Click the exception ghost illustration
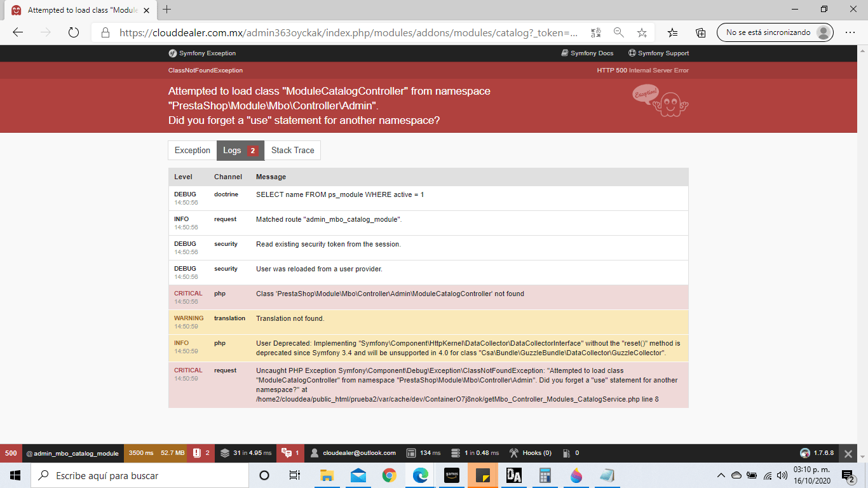 tap(660, 102)
